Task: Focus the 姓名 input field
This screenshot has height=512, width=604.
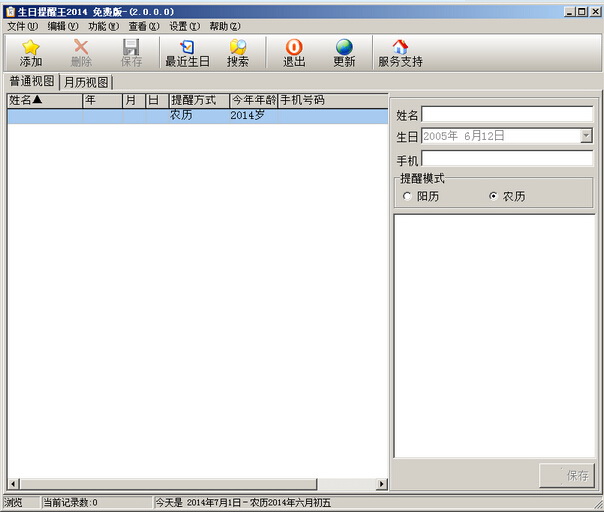Action: (507, 114)
